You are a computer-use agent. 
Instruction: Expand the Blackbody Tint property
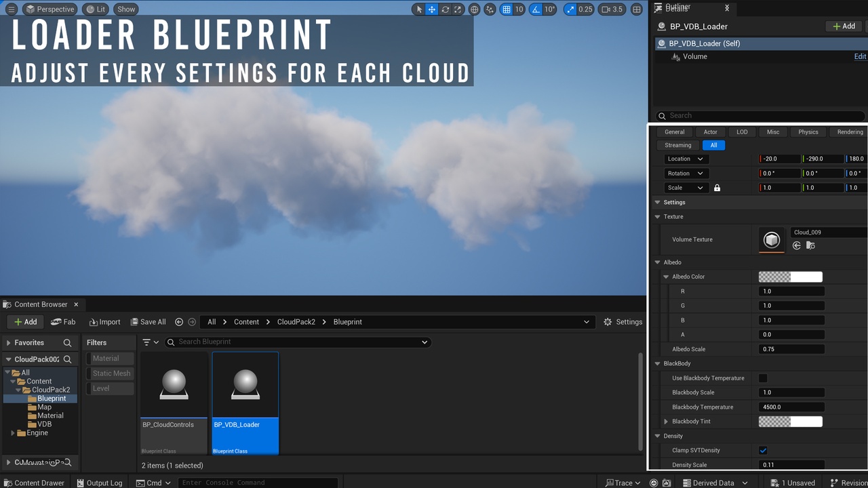666,422
